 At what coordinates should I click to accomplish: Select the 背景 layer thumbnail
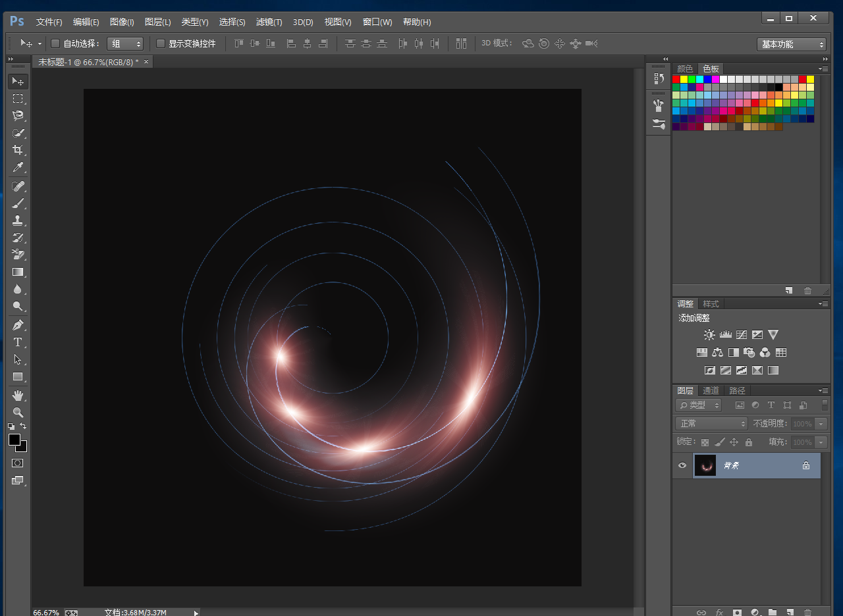(x=705, y=465)
